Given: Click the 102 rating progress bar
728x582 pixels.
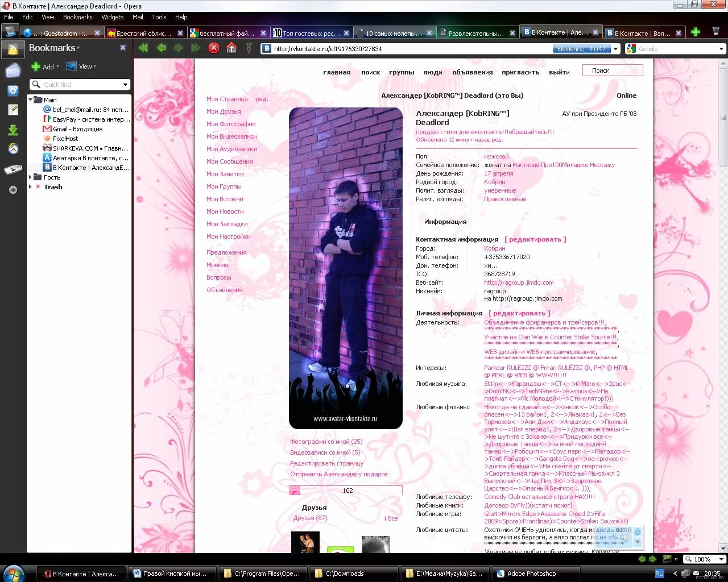Looking at the screenshot, I should [x=346, y=490].
